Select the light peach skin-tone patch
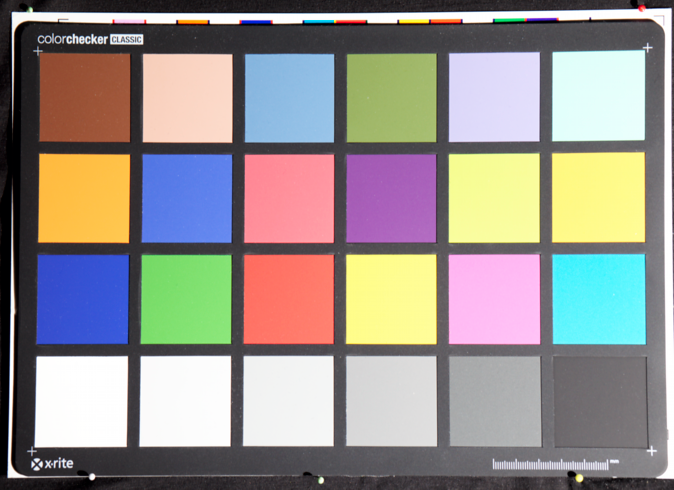The image size is (674, 490). point(187,98)
